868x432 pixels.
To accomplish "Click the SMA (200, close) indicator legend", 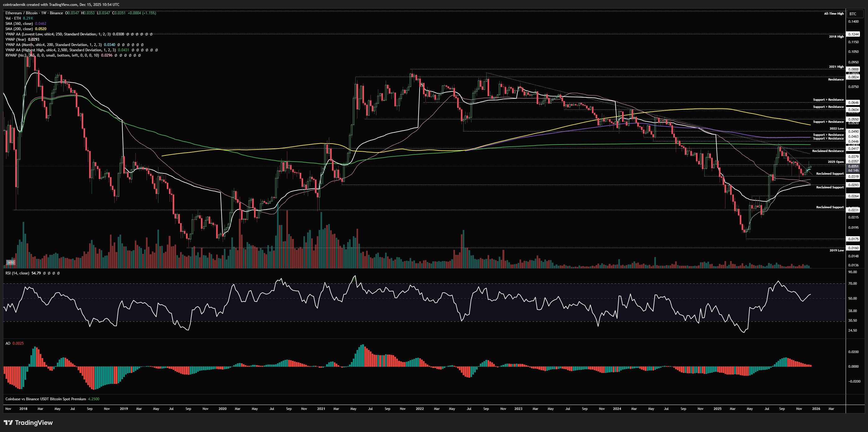I will (x=19, y=29).
